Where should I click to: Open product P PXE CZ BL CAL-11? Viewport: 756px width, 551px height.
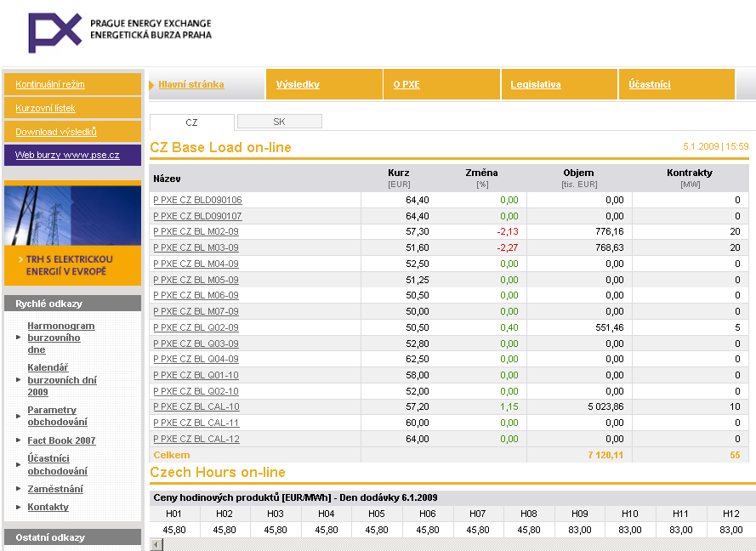coord(196,423)
